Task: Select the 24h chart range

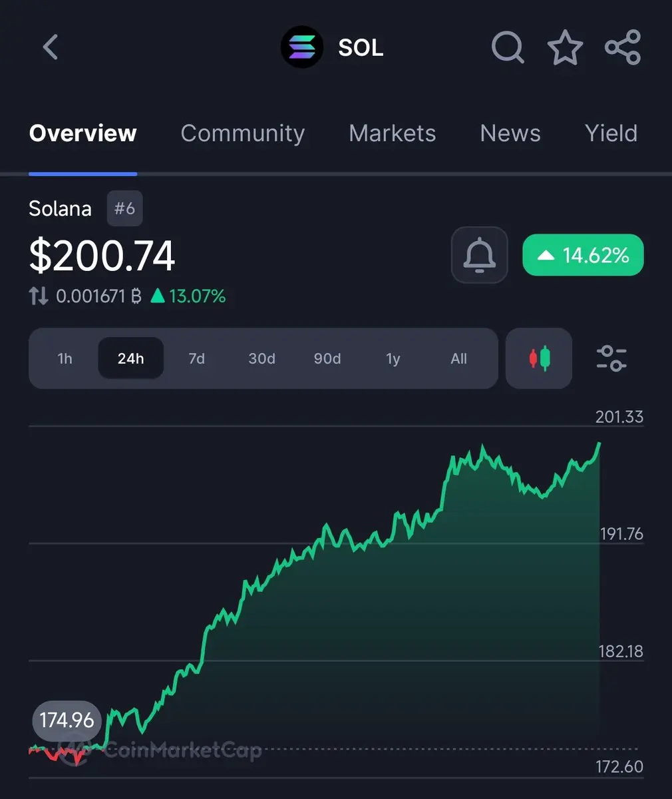Action: coord(130,358)
